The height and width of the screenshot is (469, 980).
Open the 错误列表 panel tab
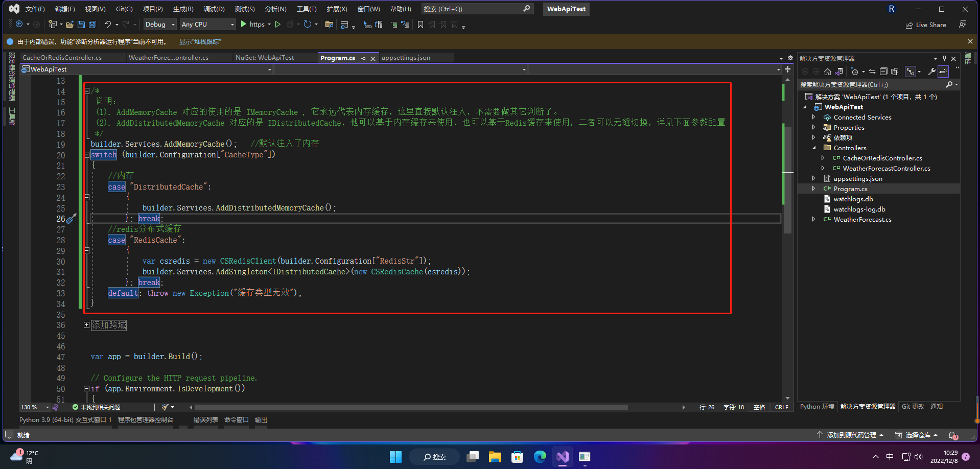[x=205, y=420]
